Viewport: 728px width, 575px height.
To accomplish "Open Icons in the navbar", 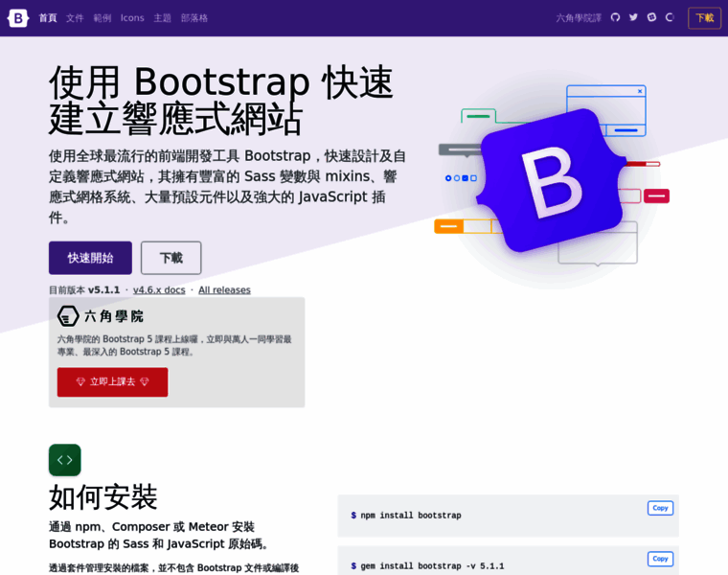I will coord(132,18).
